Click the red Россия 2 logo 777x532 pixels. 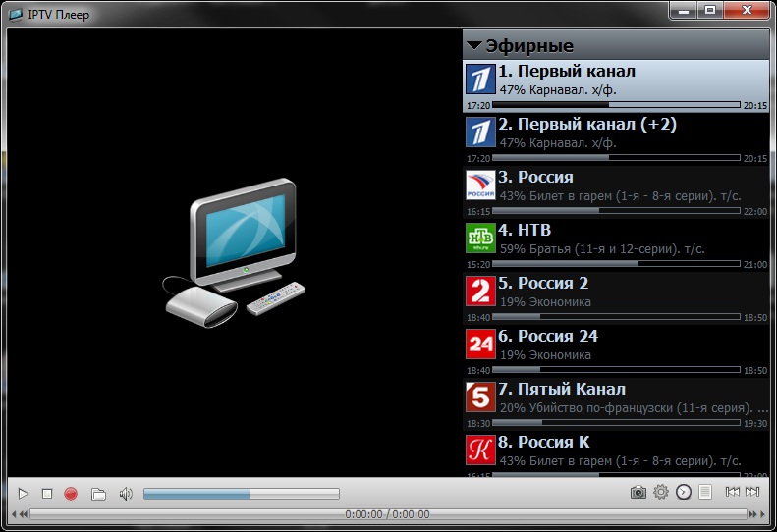click(x=480, y=292)
